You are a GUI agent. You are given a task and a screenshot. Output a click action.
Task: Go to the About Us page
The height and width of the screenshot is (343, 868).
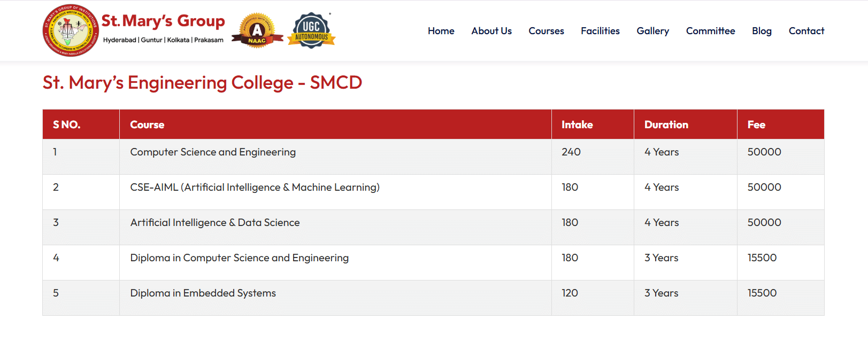tap(491, 31)
